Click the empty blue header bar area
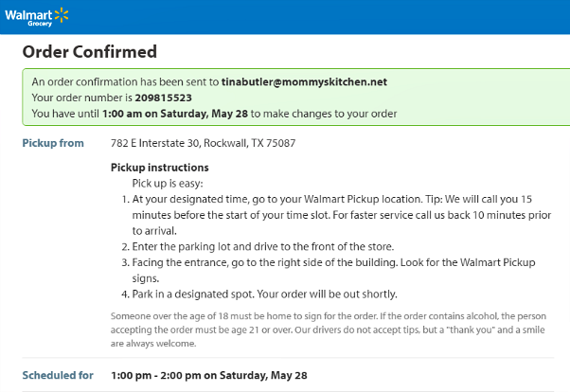The image size is (570, 392). coord(331,16)
